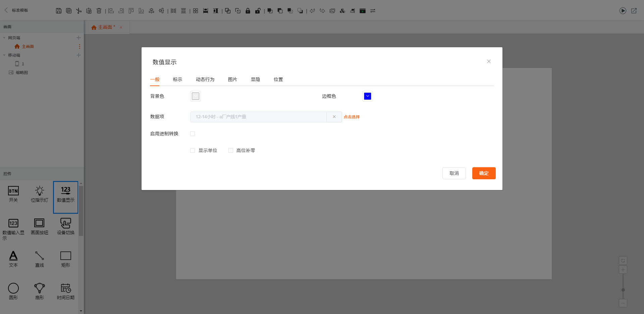Click the locked padlock icon

pyautogui.click(x=248, y=11)
